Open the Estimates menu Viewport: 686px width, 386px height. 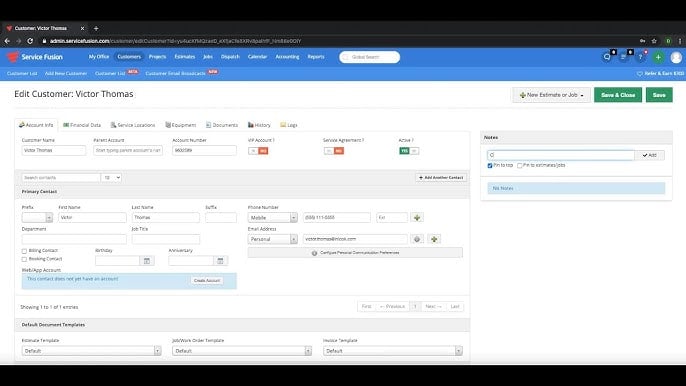tap(185, 57)
